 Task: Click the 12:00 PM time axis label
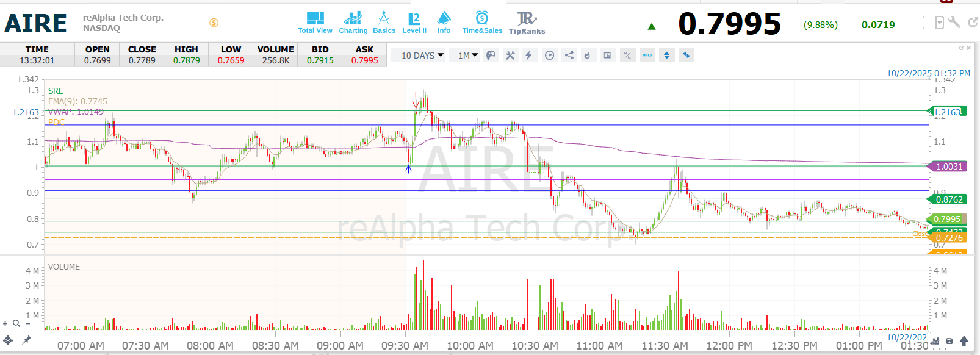coord(729,346)
